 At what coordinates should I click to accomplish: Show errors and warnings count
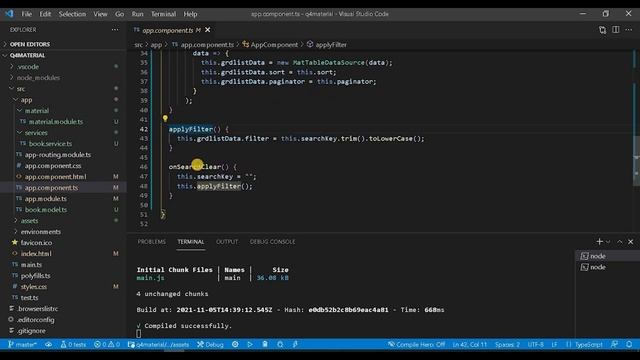click(107, 344)
